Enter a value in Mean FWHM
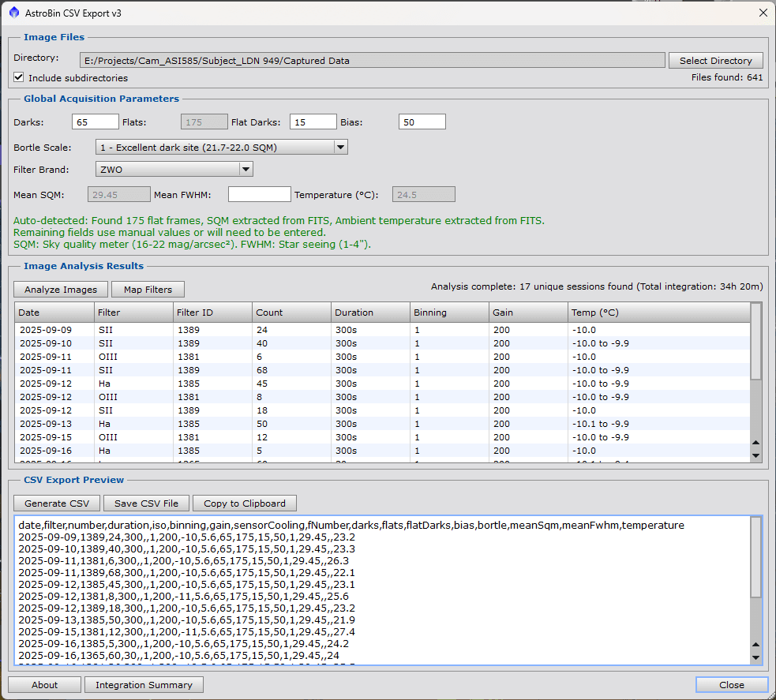776x700 pixels. [259, 193]
